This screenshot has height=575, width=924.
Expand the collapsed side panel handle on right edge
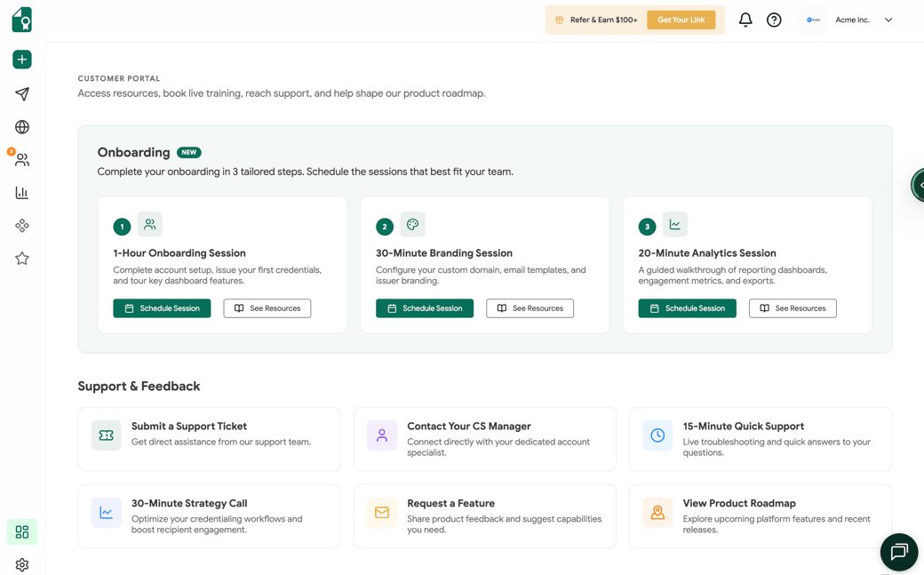(918, 185)
